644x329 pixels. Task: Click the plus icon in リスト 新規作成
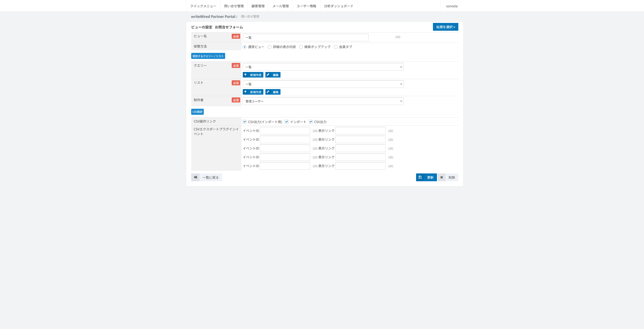tap(245, 92)
